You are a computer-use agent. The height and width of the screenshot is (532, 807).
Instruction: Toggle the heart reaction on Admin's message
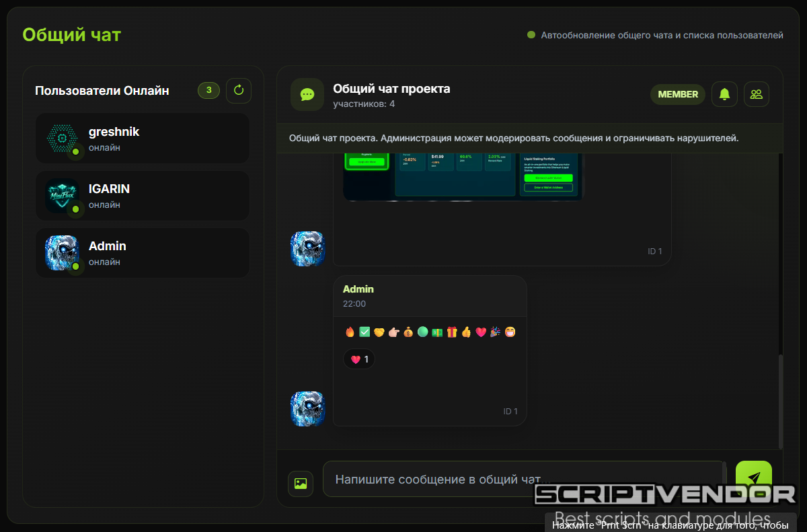click(x=360, y=359)
